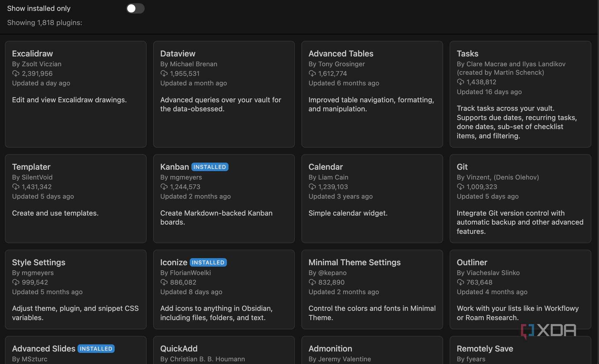Click 'Updated 3 years ago' on Calendar

click(x=341, y=196)
